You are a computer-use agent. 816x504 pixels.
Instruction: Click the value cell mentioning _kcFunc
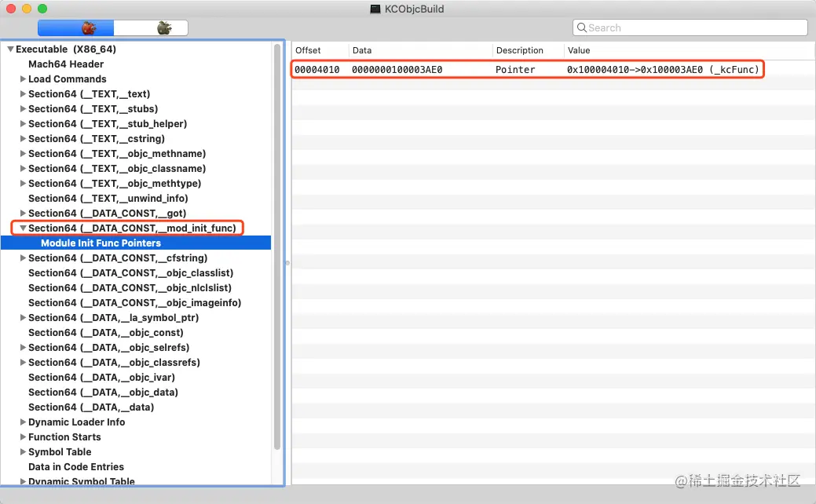click(x=663, y=70)
